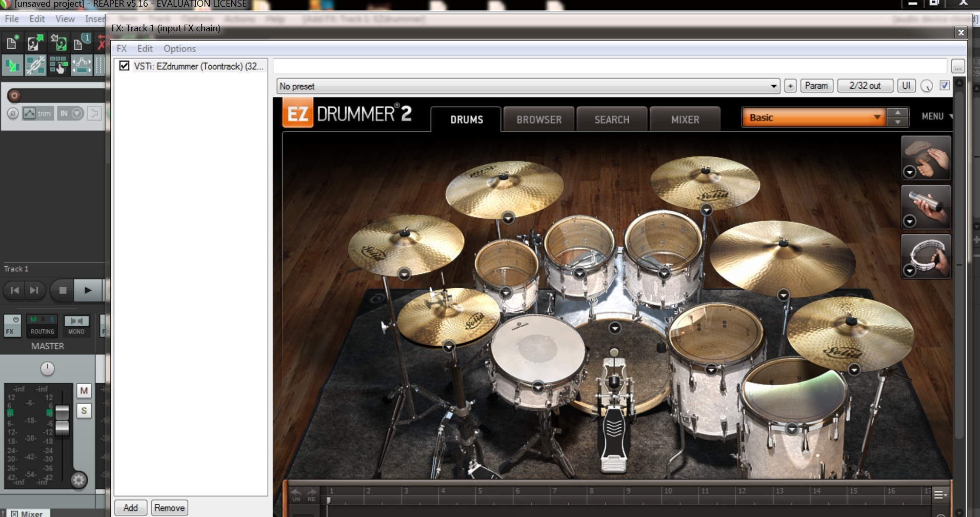Open the 2/32 out pin connector button
The height and width of the screenshot is (517, 980).
click(865, 86)
